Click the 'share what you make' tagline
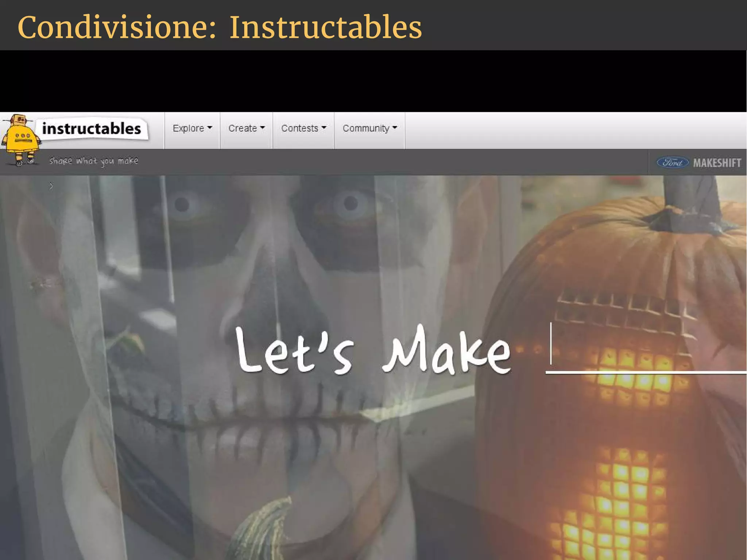The height and width of the screenshot is (560, 747). 94,161
